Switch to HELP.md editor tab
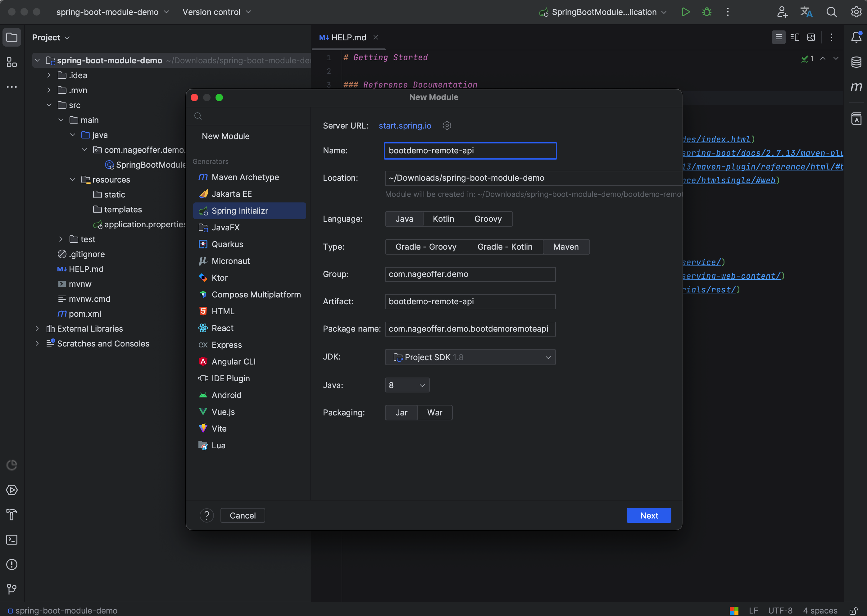 coord(348,38)
